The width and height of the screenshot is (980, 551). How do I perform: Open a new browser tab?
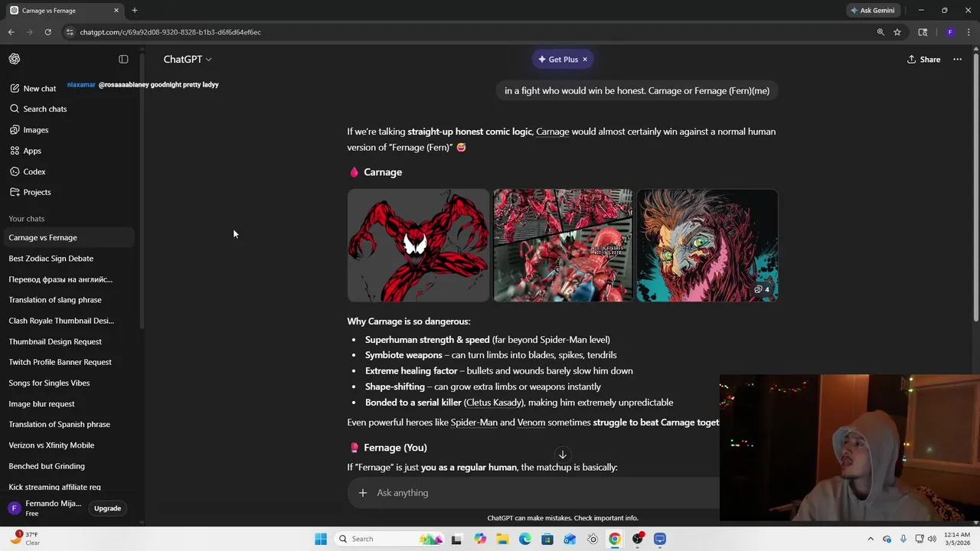click(135, 10)
